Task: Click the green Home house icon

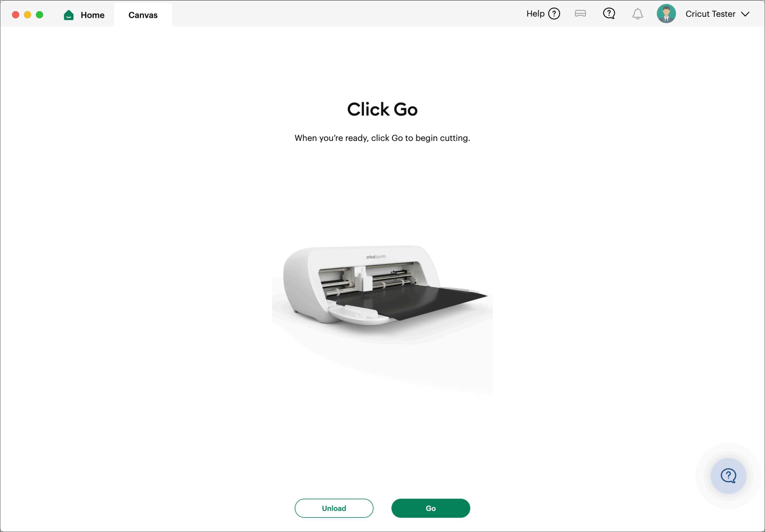Action: pyautogui.click(x=69, y=15)
